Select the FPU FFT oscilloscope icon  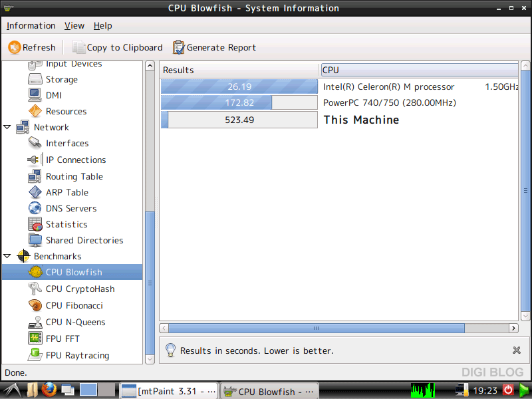pos(35,338)
